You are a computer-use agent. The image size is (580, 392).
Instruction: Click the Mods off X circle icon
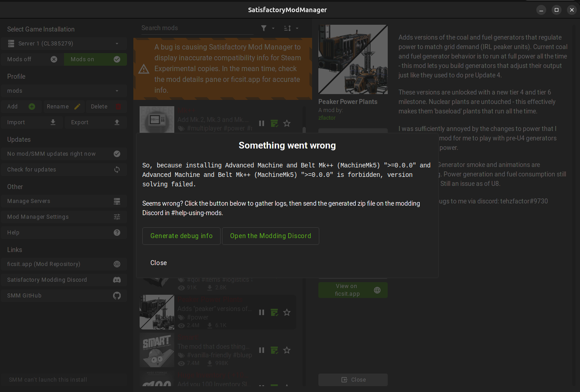[54, 59]
